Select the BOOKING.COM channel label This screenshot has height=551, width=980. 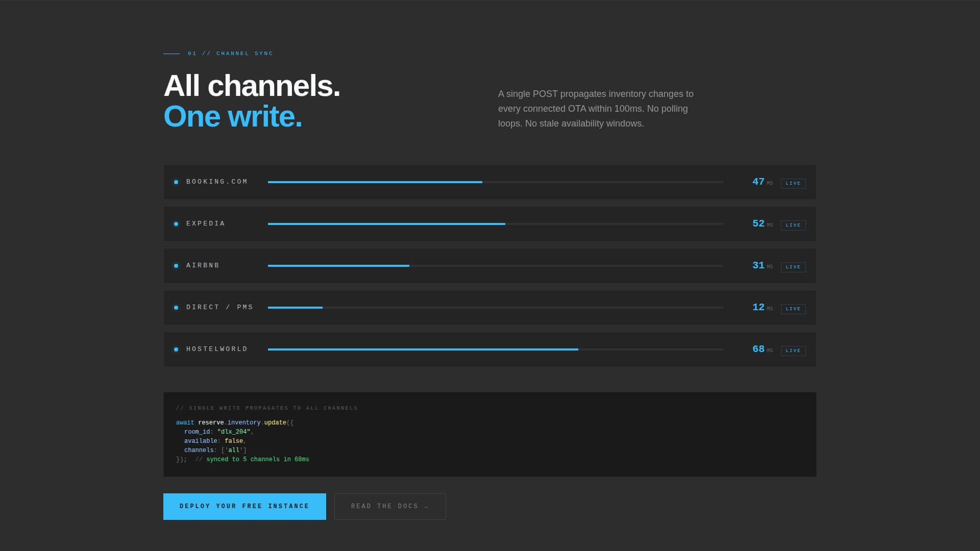[217, 182]
